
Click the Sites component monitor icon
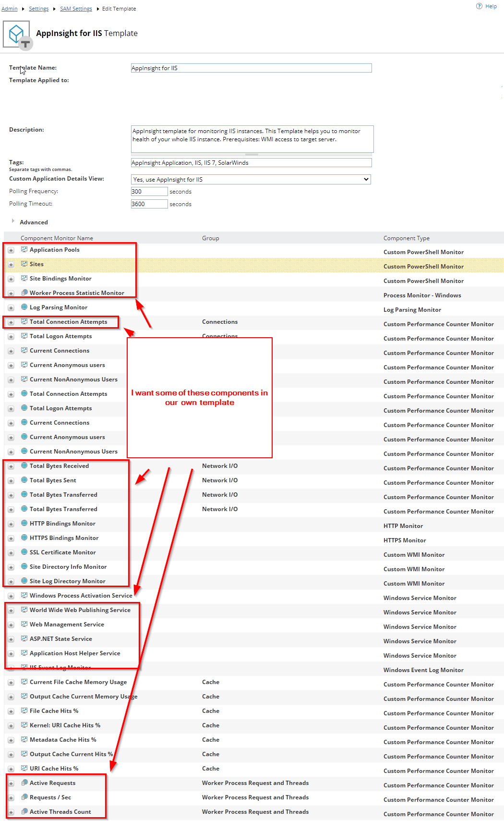tap(24, 264)
